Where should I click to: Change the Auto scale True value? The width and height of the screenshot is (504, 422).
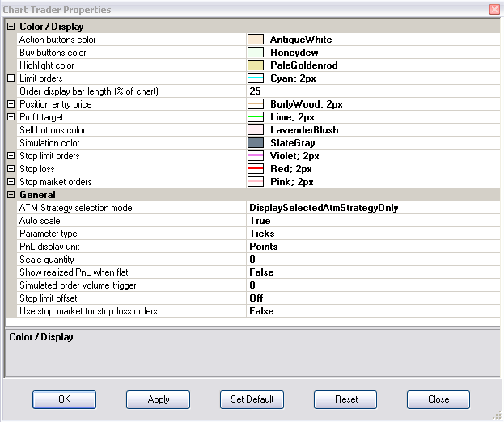coord(373,221)
